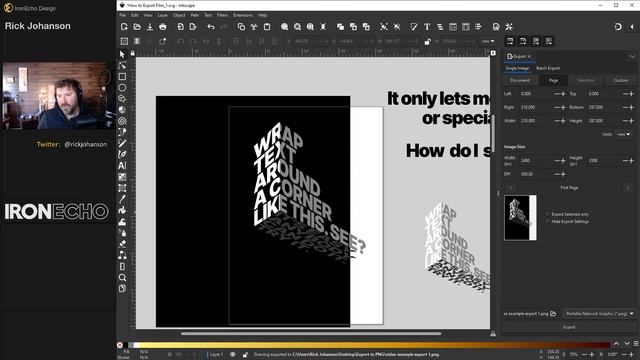Click the Export button
This screenshot has width=640, height=360.
pos(569,327)
